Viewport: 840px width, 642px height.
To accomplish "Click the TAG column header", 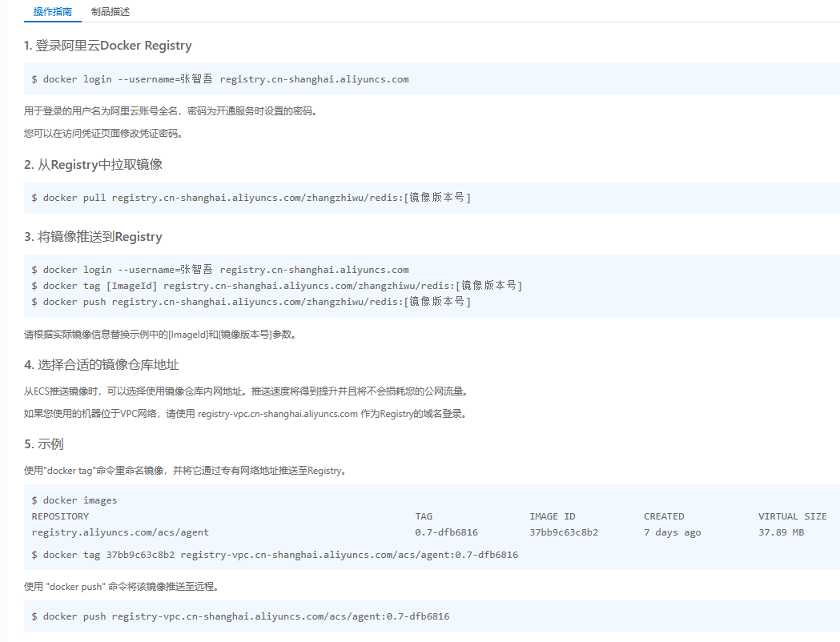I will [424, 516].
